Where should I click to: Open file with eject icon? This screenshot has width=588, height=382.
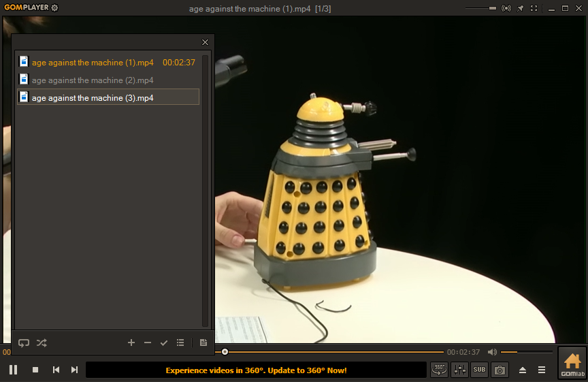pyautogui.click(x=523, y=370)
